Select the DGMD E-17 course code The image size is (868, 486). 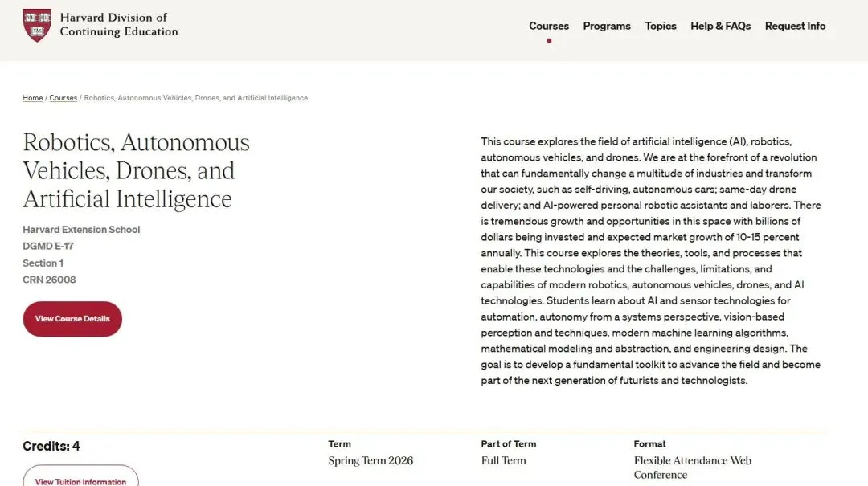(x=48, y=246)
